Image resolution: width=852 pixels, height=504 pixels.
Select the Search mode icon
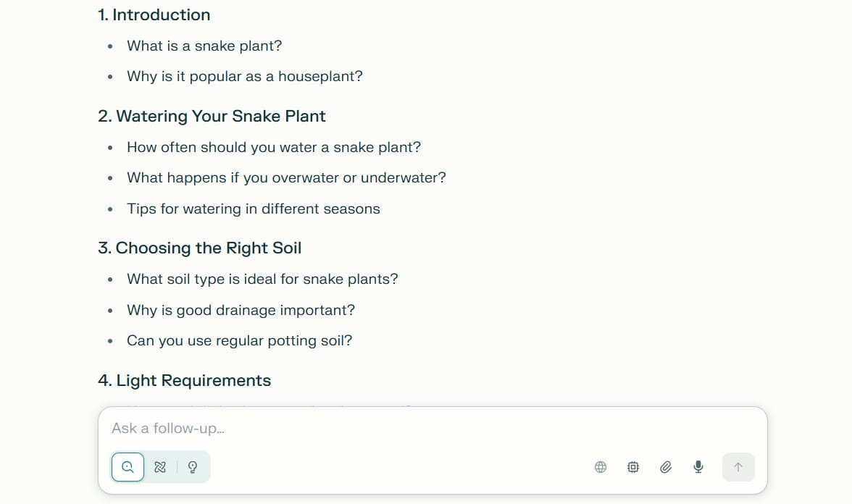(128, 467)
